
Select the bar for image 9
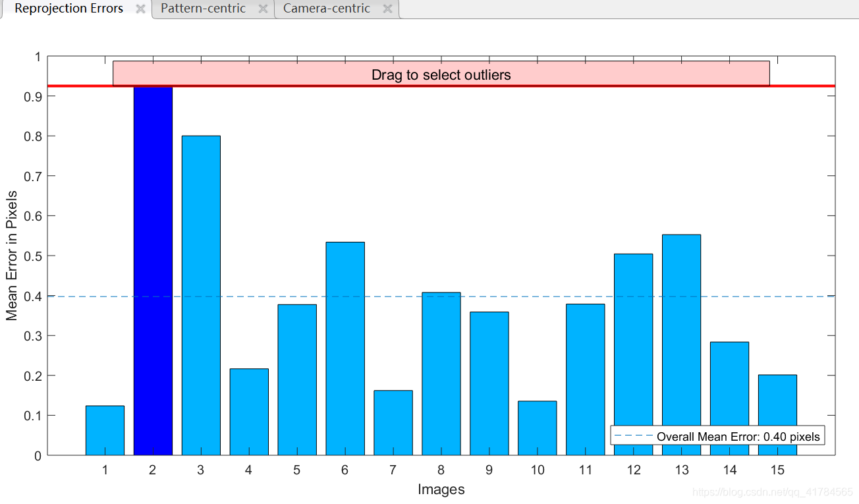pyautogui.click(x=489, y=383)
